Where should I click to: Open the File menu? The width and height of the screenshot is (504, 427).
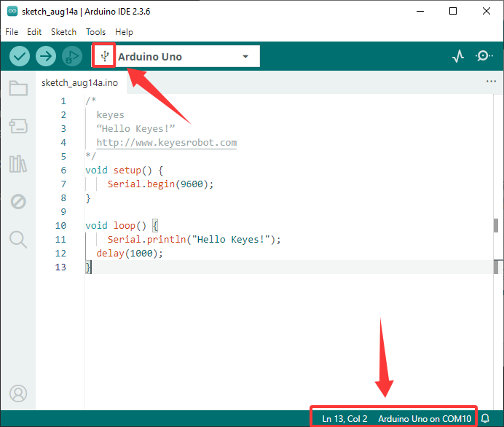tap(12, 32)
